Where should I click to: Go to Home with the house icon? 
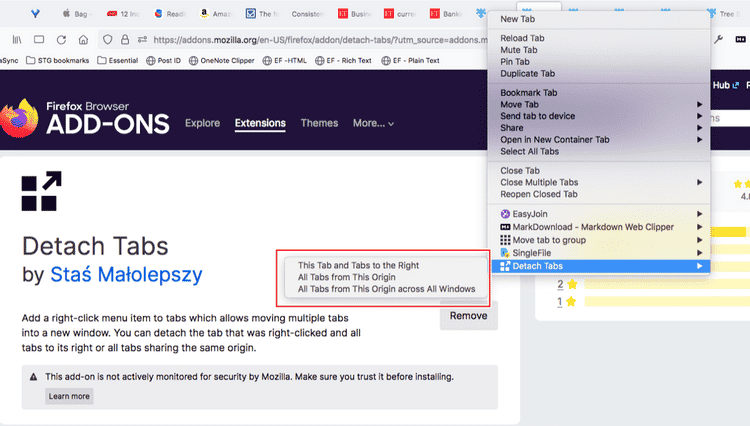[x=83, y=40]
